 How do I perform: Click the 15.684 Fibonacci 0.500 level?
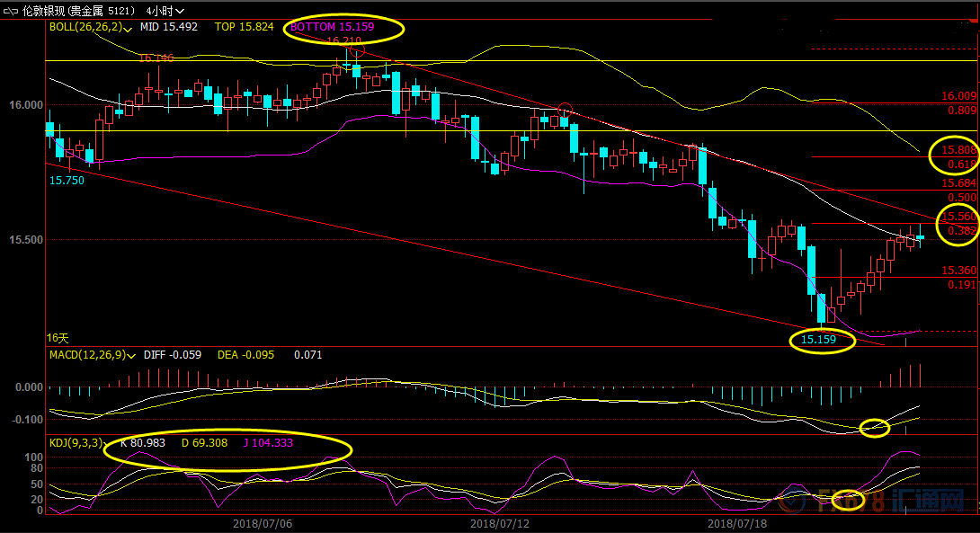coord(958,183)
